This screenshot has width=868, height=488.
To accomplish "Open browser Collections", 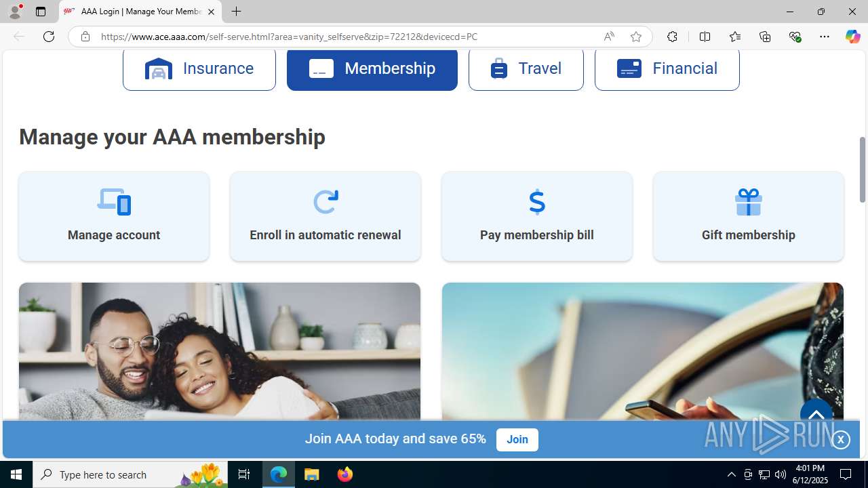I will click(x=765, y=37).
